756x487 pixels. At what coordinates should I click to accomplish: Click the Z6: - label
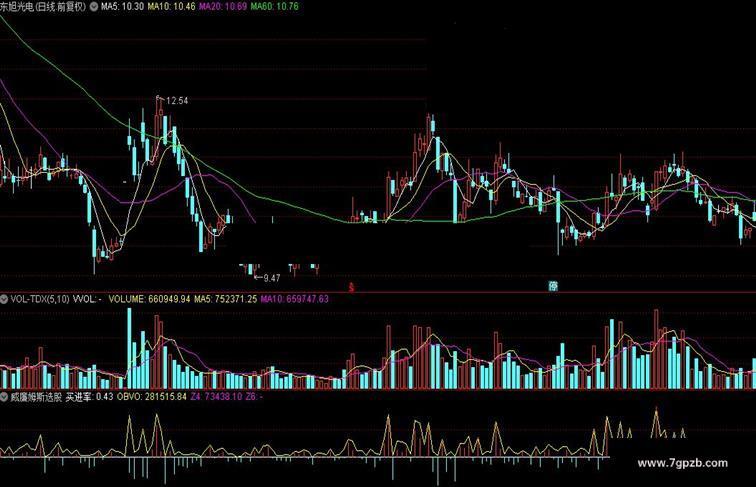[x=254, y=397]
